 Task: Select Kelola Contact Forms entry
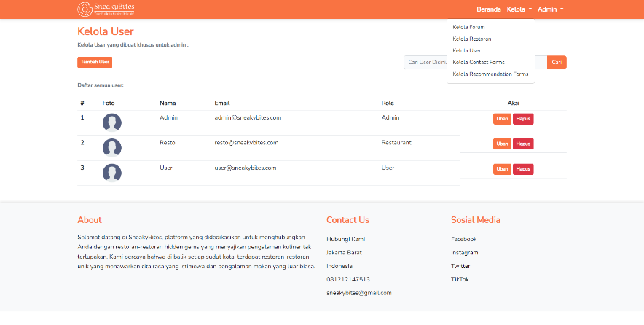[479, 63]
